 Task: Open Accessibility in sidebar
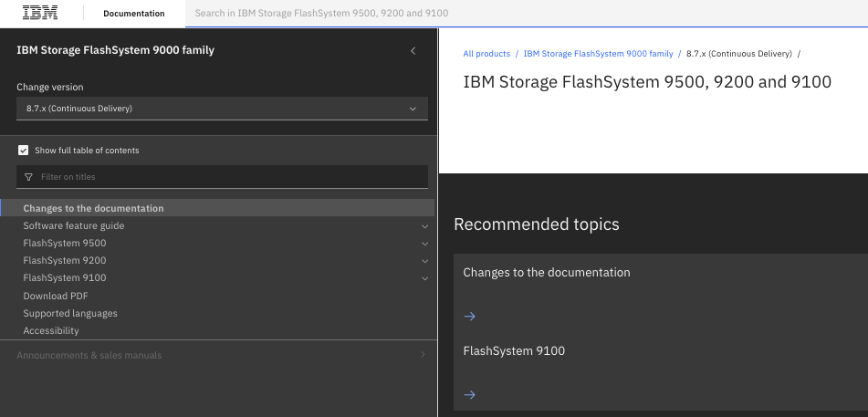51,330
